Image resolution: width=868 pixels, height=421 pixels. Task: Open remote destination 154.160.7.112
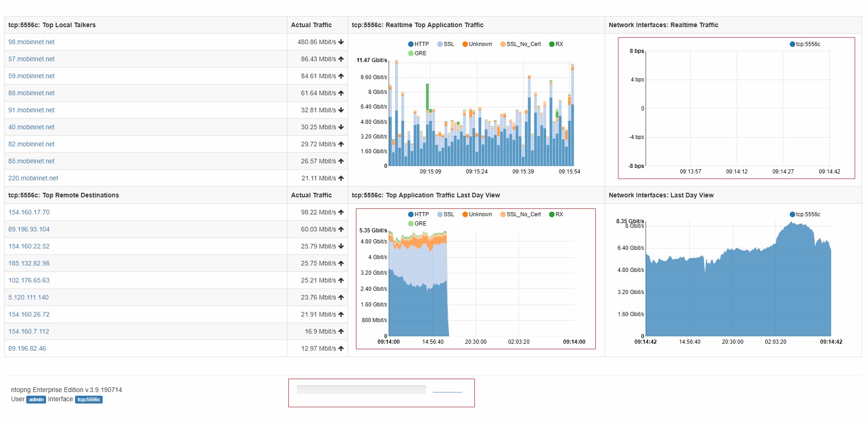pos(29,331)
